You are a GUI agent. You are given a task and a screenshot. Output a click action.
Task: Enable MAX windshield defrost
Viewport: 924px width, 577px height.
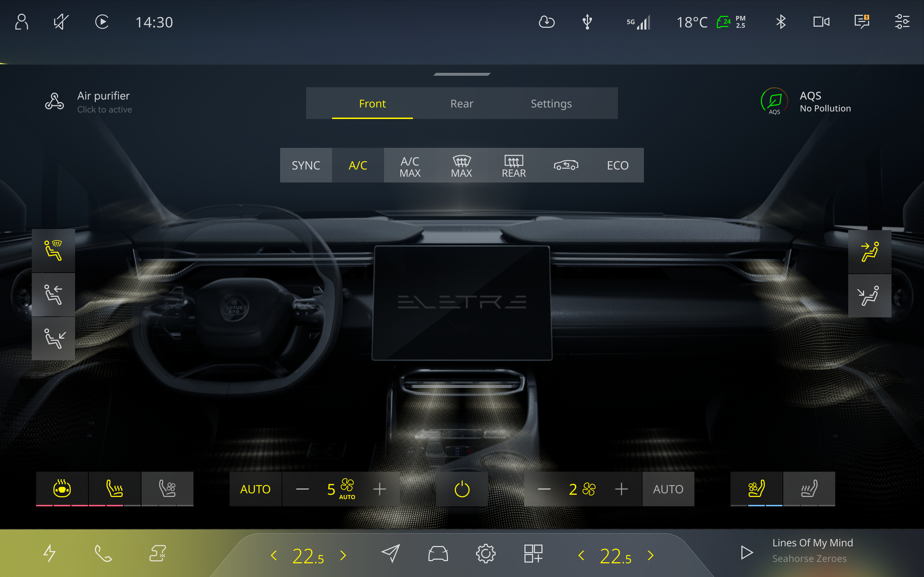coord(461,165)
